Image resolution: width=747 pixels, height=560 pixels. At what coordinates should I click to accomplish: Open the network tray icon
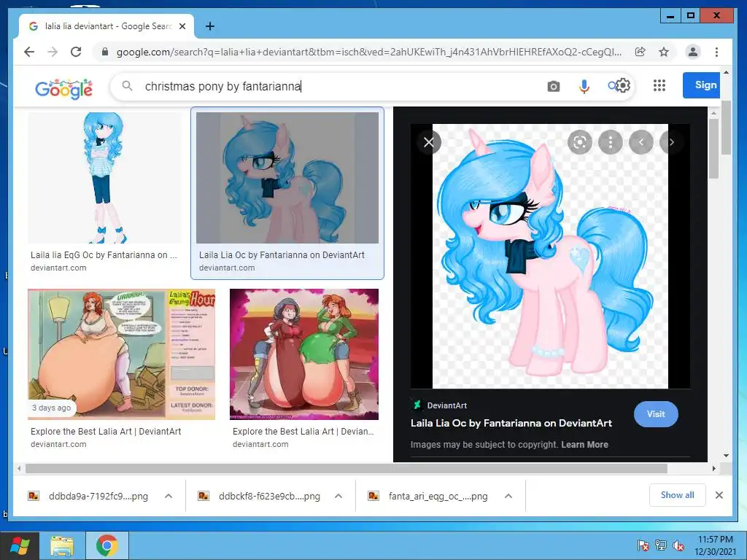pyautogui.click(x=661, y=545)
